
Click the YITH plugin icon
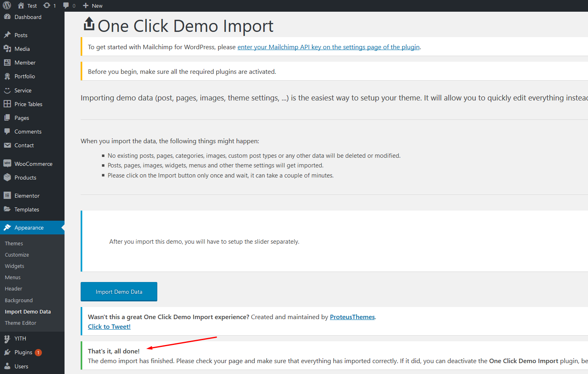[x=7, y=338]
